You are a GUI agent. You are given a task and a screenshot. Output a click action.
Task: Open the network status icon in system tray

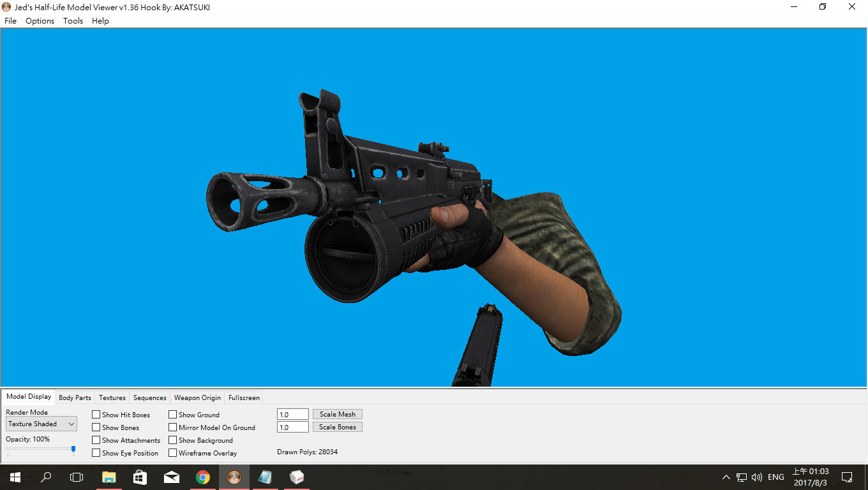[x=741, y=477]
